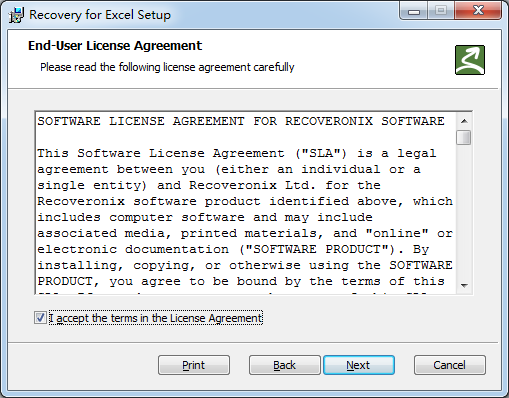Print the license agreement
509x398 pixels.
pyautogui.click(x=194, y=365)
